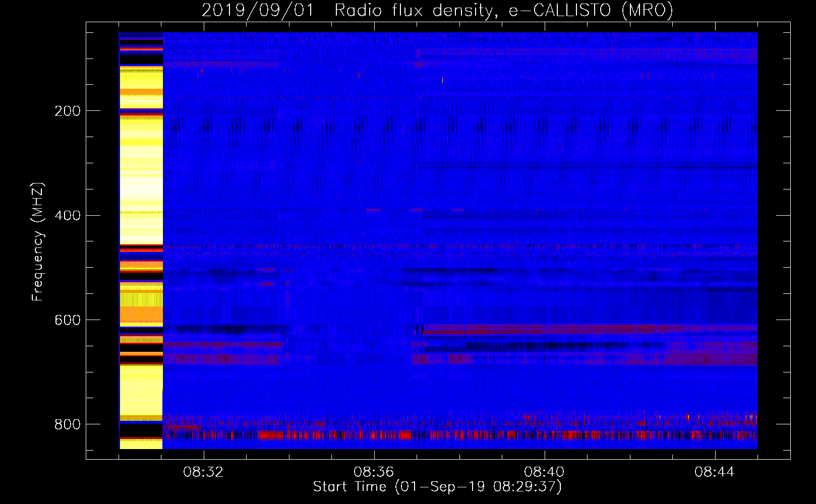This screenshot has height=504, width=816.
Task: Click the 400 frequency tick label
Action: pos(68,216)
